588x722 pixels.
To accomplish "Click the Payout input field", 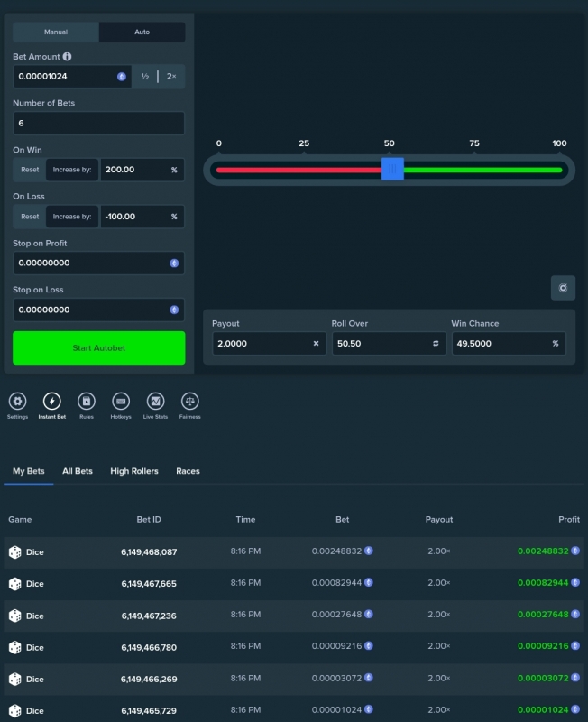I will click(x=269, y=344).
